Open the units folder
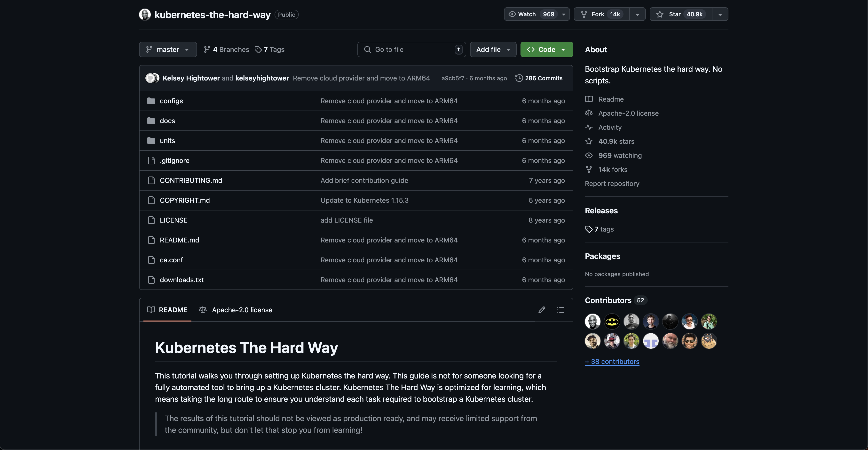Image resolution: width=868 pixels, height=450 pixels. coord(167,141)
